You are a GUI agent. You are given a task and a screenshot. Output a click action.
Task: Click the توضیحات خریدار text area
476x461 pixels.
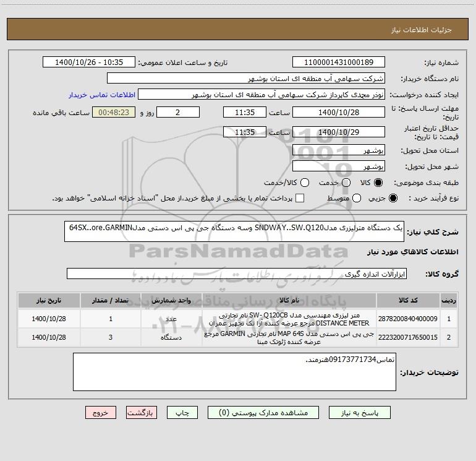(x=234, y=372)
